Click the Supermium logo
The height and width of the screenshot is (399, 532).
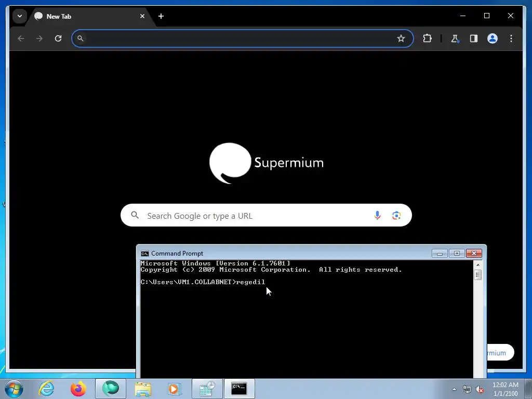[267, 163]
